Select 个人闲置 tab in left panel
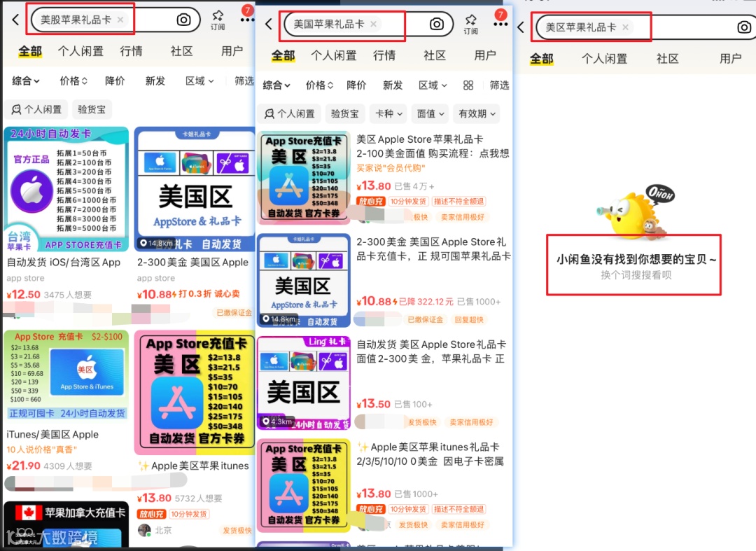 point(80,51)
